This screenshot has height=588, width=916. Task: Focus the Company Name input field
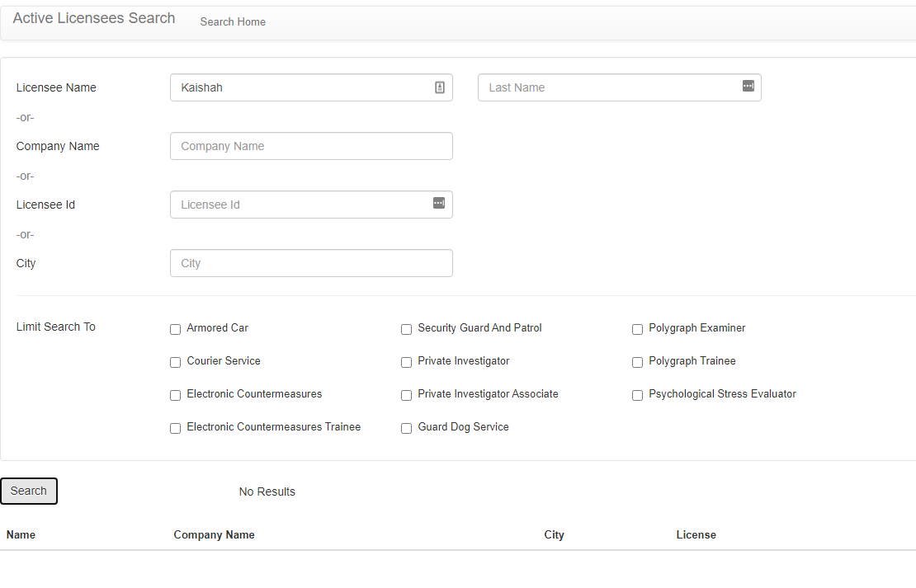[x=311, y=146]
